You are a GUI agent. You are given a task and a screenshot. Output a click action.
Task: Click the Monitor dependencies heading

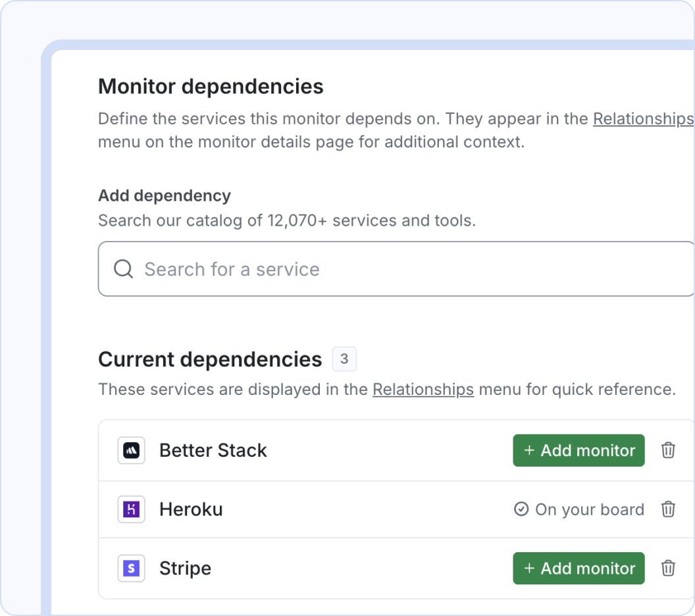211,86
